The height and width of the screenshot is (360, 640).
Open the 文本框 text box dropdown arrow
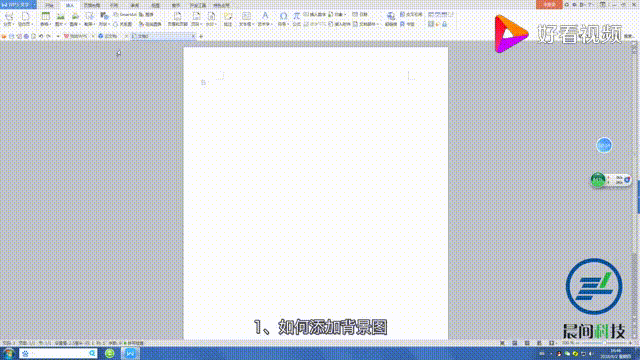[253, 24]
